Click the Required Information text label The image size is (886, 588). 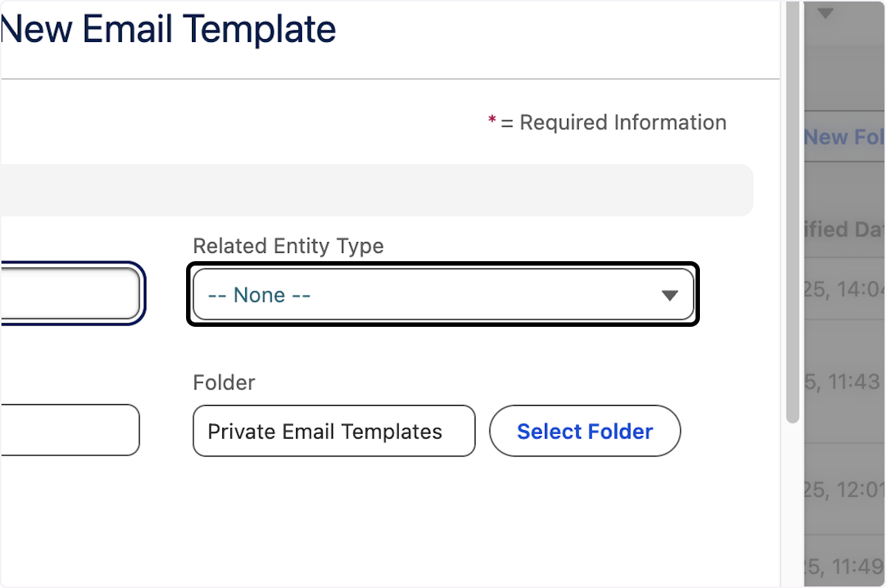[622, 122]
